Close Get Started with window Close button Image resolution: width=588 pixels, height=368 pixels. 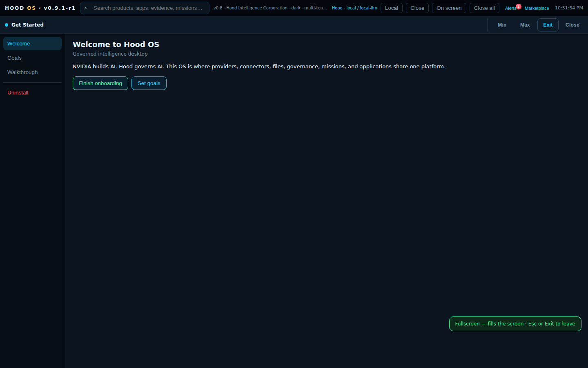[572, 25]
